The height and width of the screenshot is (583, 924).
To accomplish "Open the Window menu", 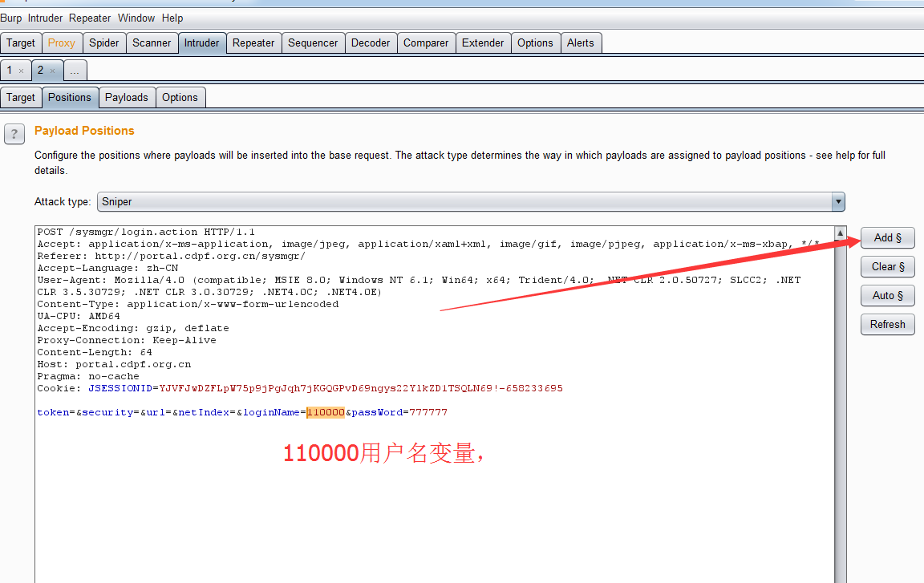I will tap(136, 18).
